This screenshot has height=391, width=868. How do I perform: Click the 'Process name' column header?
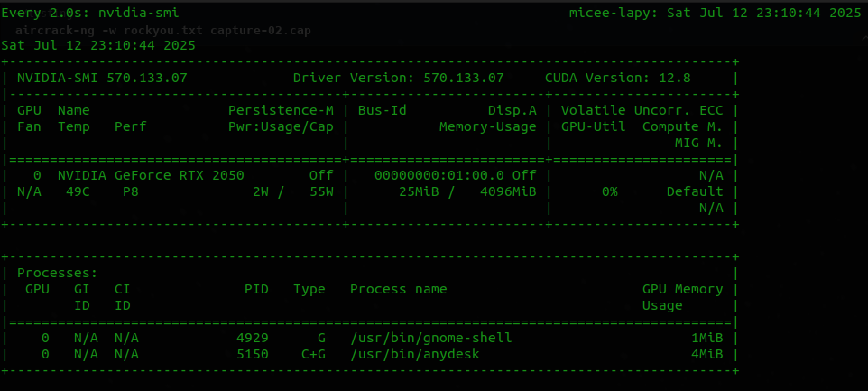tap(399, 289)
